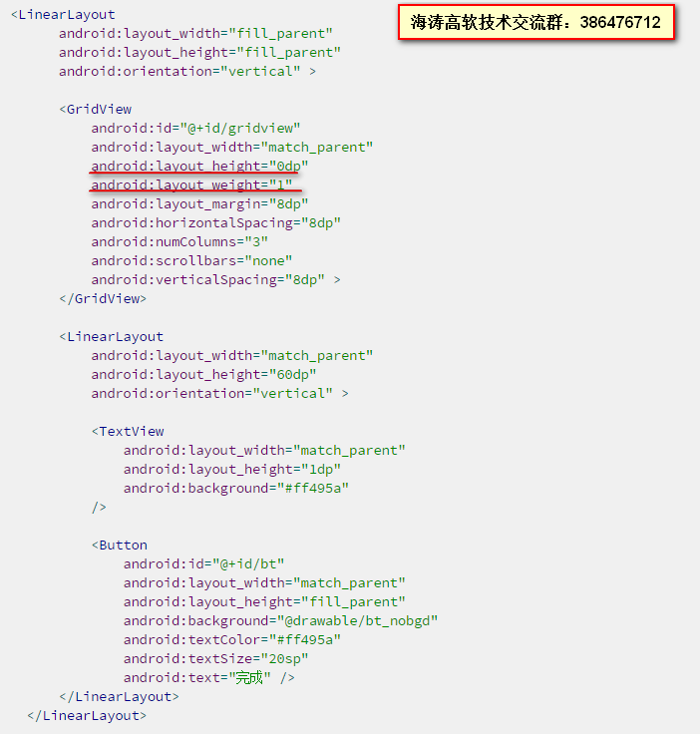This screenshot has height=734, width=700.
Task: Select the underlined layout_height="0dp" line
Action: click(x=199, y=167)
